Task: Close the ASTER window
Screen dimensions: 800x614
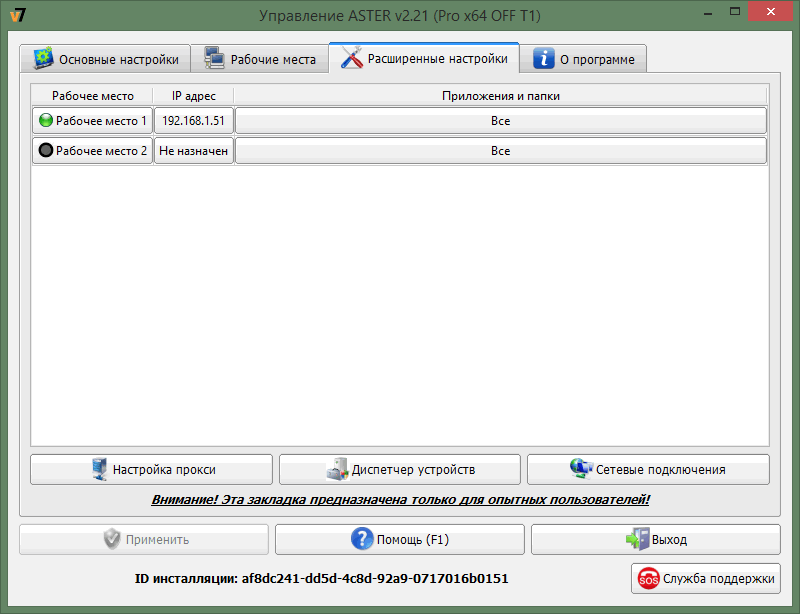Action: tap(770, 11)
